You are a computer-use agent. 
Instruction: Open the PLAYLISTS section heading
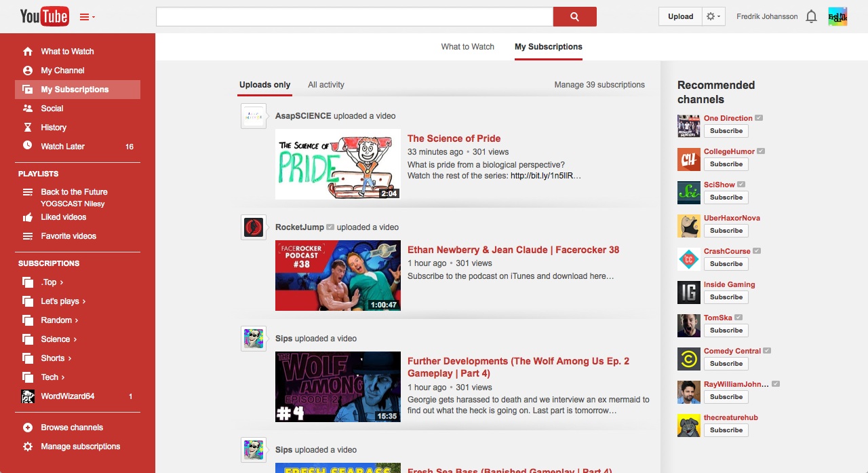coord(39,174)
